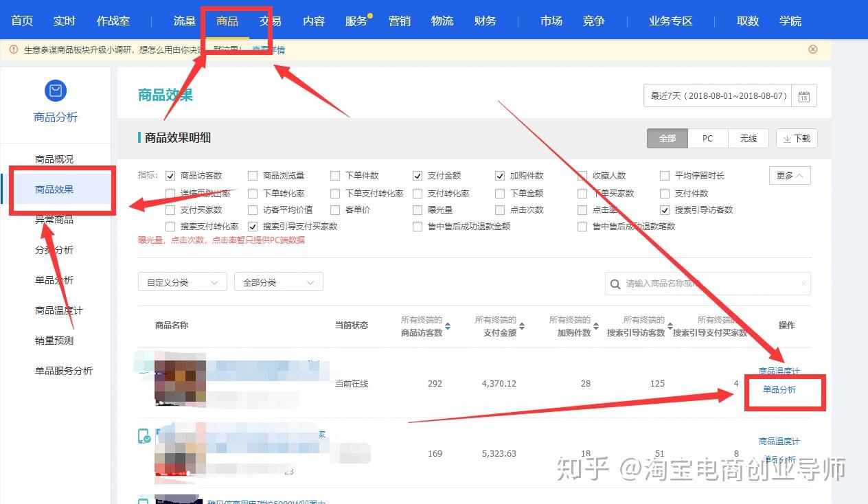Click the 下载 download button
This screenshot has width=868, height=504.
(797, 138)
